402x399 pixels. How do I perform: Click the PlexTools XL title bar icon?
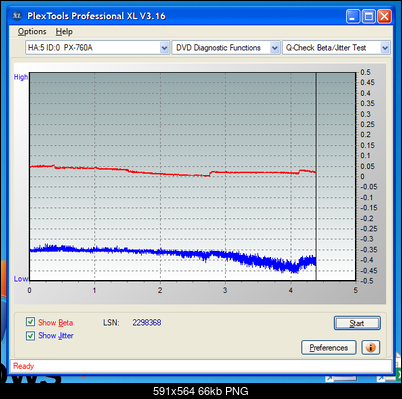click(x=17, y=16)
